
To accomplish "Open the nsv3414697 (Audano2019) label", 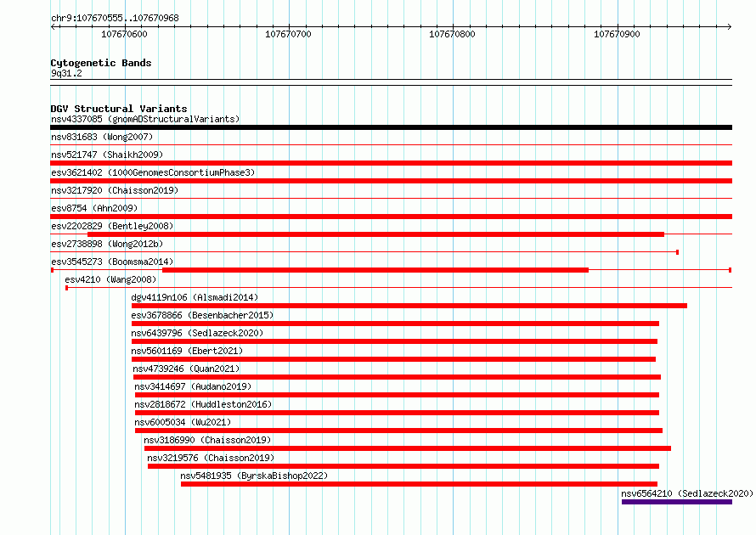I will click(x=192, y=386).
